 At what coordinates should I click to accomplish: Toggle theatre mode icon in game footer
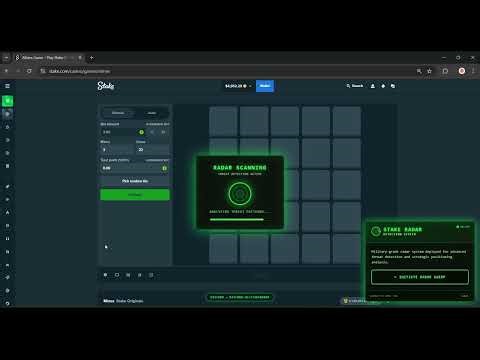tap(117, 275)
